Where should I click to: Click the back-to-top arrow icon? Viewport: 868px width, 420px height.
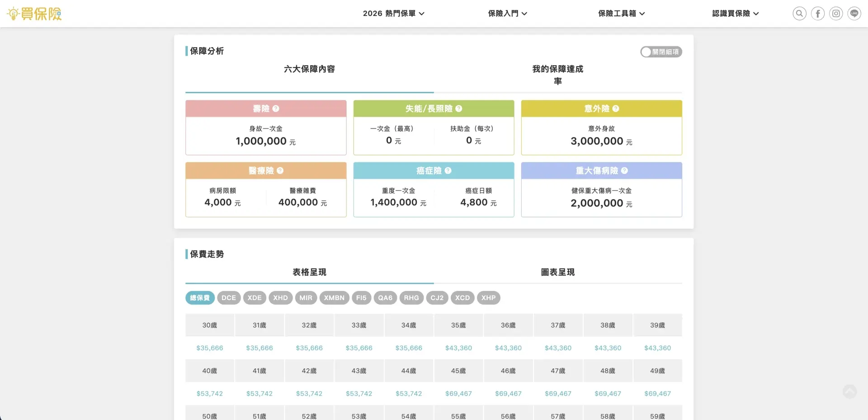tap(849, 391)
